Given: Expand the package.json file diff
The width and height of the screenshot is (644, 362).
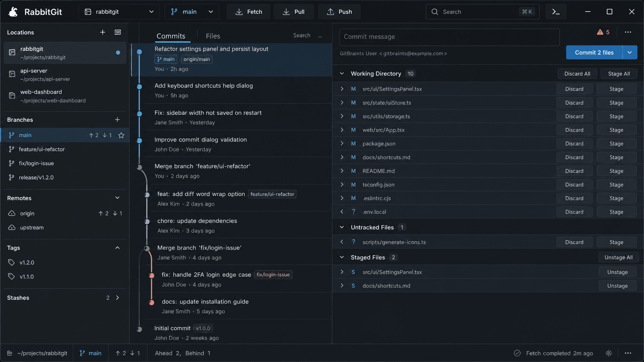Looking at the screenshot, I should pyautogui.click(x=342, y=143).
